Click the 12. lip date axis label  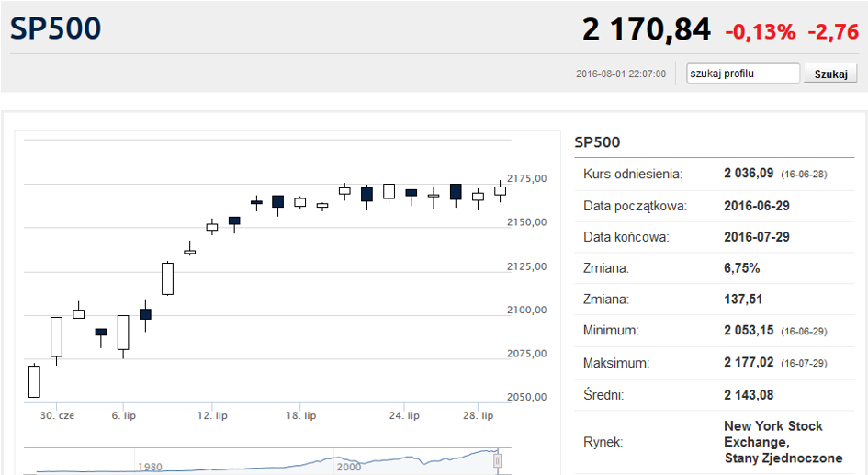(x=212, y=415)
